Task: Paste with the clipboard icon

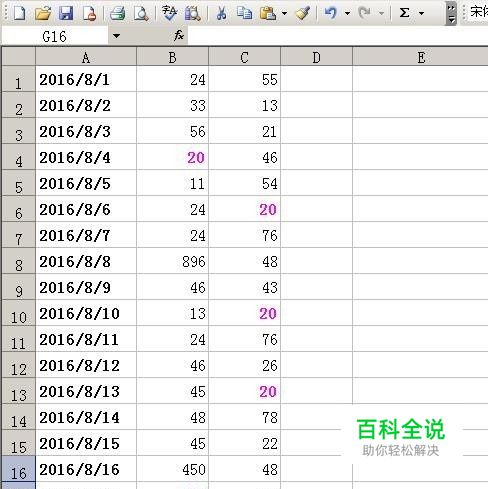Action: (x=268, y=13)
